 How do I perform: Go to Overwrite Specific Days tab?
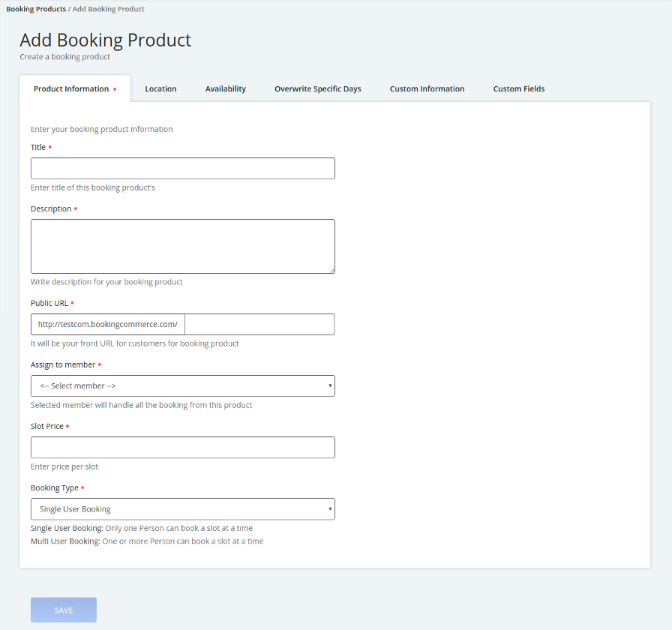tap(317, 88)
